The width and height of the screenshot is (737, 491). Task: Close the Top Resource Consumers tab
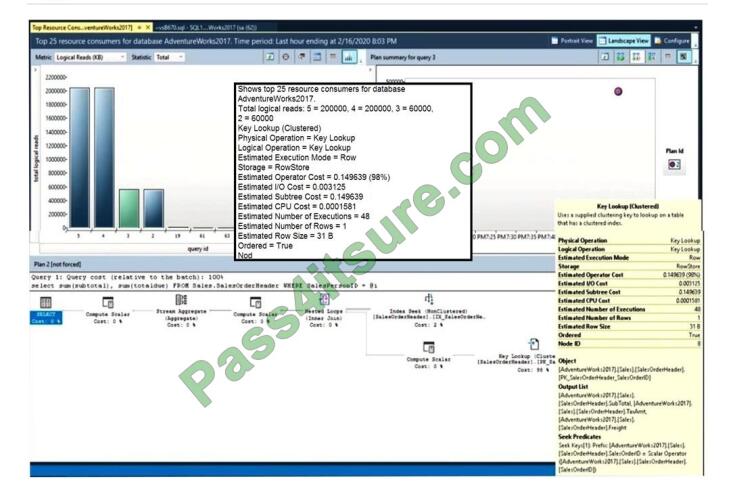(148, 27)
